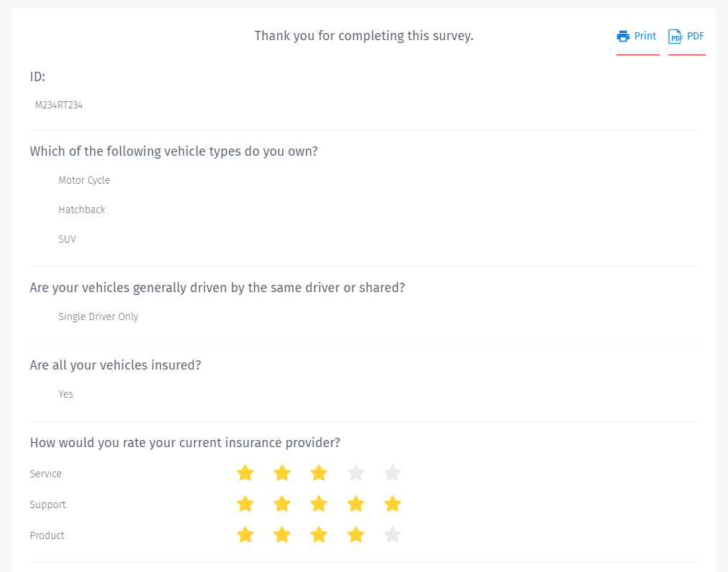Rate Product five stars

tap(392, 535)
